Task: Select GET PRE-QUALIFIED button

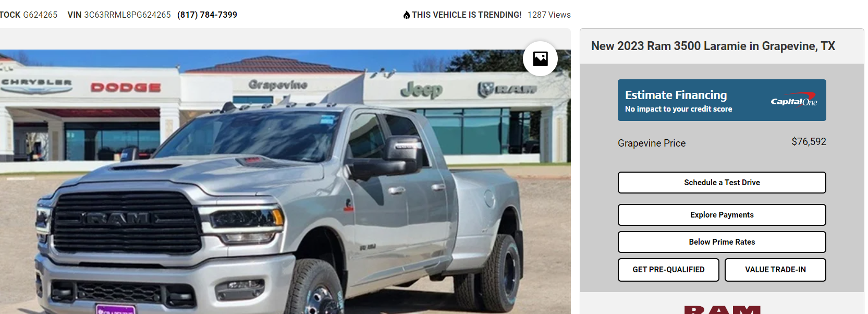Action: [x=668, y=270]
